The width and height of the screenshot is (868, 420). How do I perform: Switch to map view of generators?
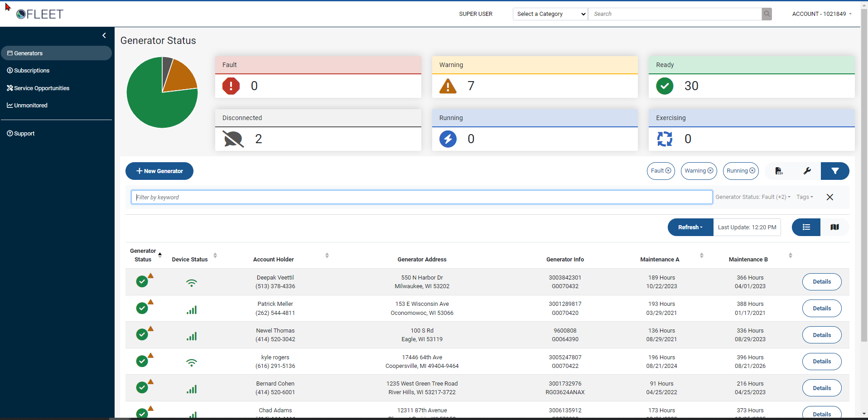[834, 227]
